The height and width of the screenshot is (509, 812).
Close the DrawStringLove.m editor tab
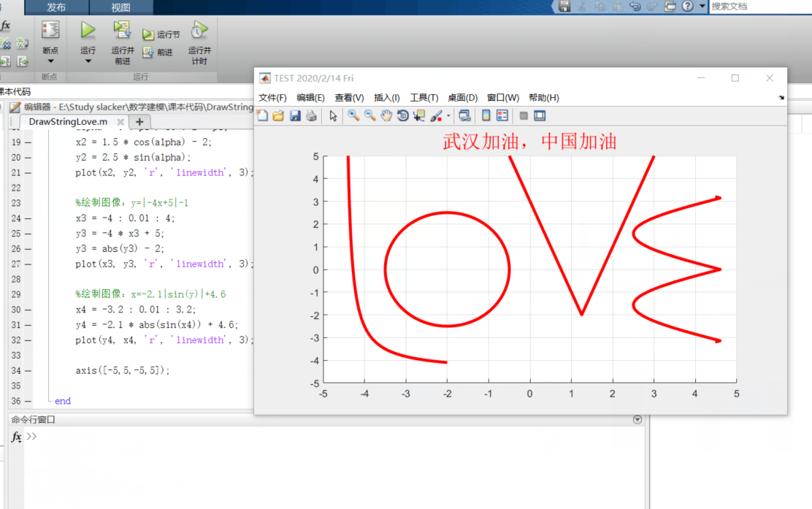click(x=120, y=122)
